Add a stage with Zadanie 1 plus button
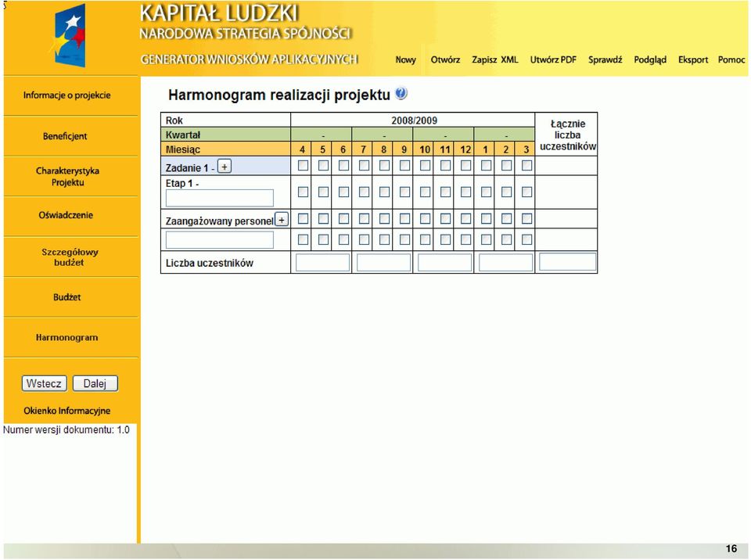The image size is (751, 560). [x=225, y=167]
